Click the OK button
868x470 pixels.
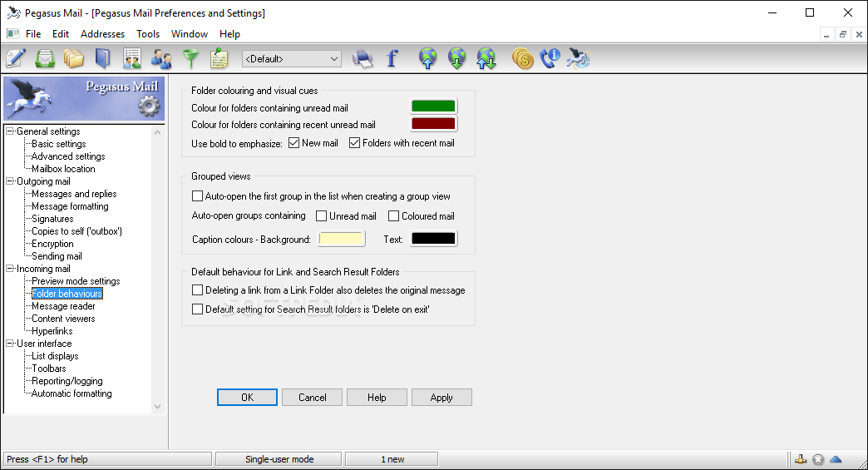(247, 398)
